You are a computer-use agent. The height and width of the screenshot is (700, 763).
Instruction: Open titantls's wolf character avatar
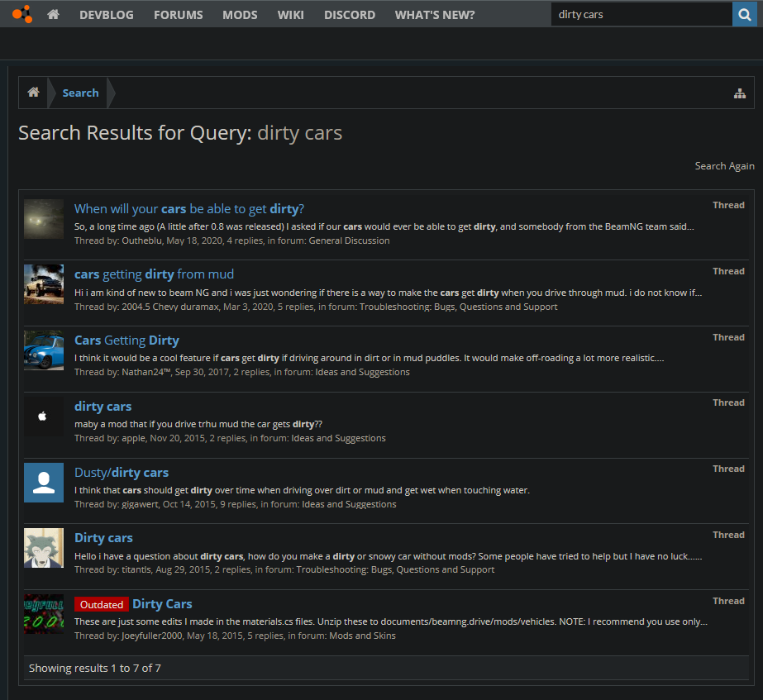click(x=44, y=548)
